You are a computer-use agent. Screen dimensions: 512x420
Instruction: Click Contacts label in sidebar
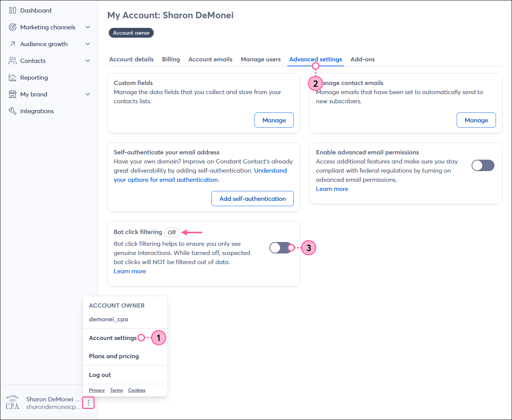[33, 61]
